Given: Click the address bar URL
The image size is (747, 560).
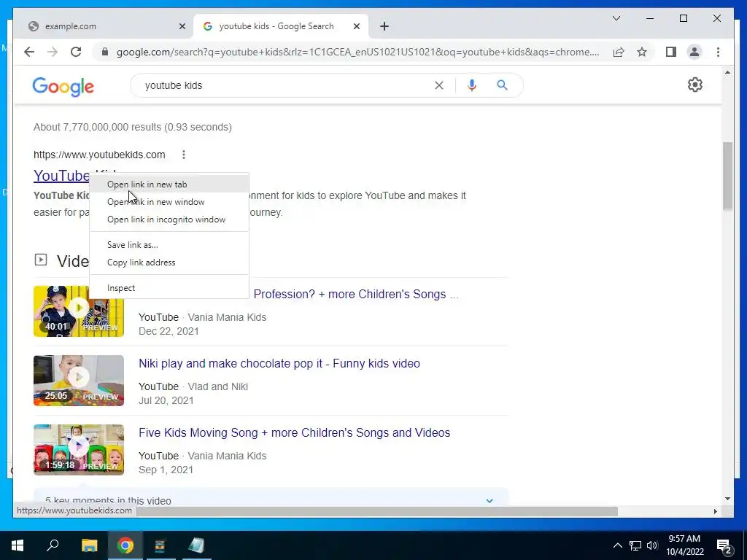Looking at the screenshot, I should [357, 52].
